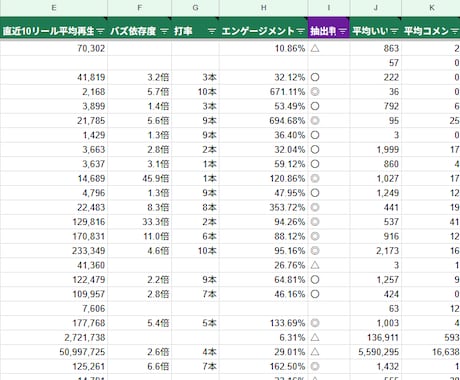Viewport: 460px width, 380px height.
Task: Click double-circle mark in the 88.12% row
Action: (315, 236)
